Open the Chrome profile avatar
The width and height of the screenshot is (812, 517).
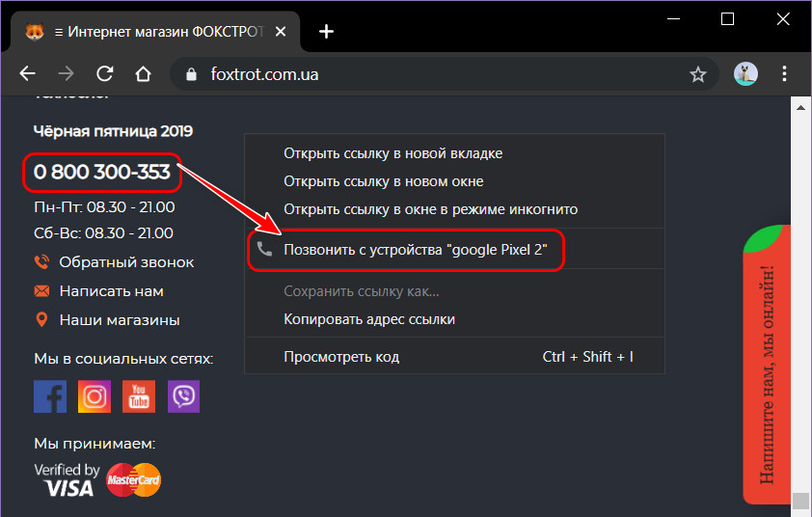click(x=745, y=74)
